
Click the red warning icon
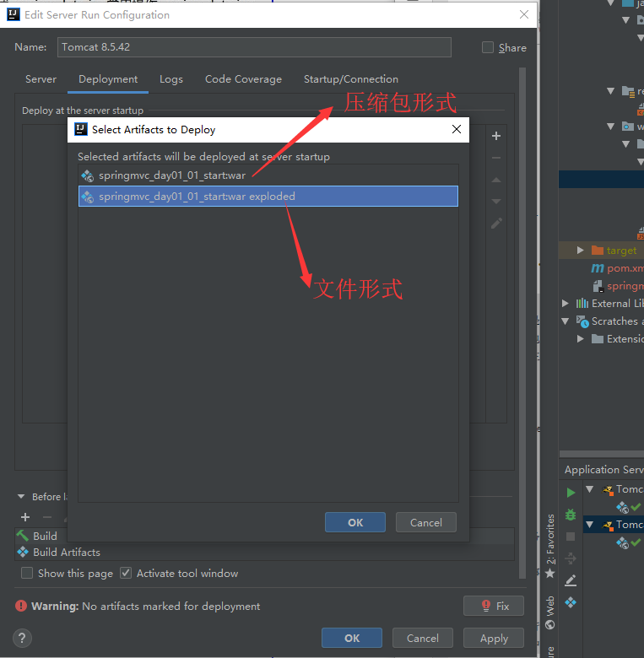click(21, 606)
